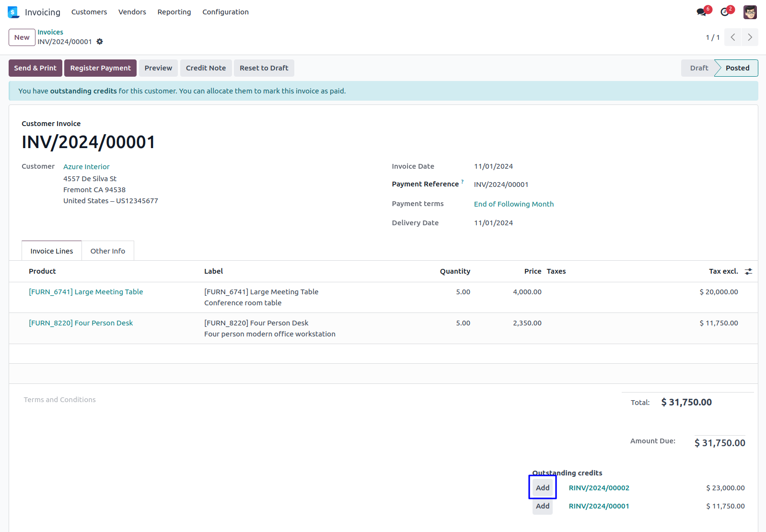The width and height of the screenshot is (766, 532).
Task: Switch to the Other Info tab
Action: tap(108, 251)
